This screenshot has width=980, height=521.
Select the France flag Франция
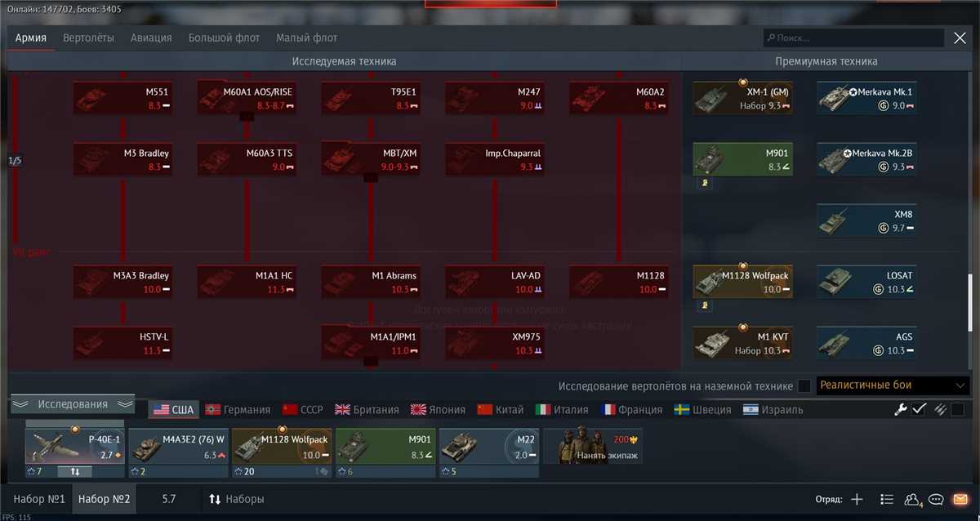[x=631, y=410]
